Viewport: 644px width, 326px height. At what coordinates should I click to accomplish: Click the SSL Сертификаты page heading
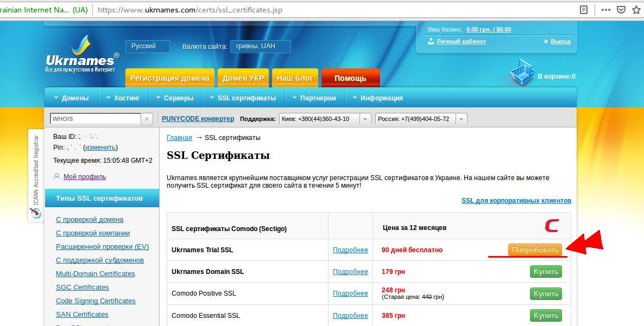pyautogui.click(x=218, y=156)
